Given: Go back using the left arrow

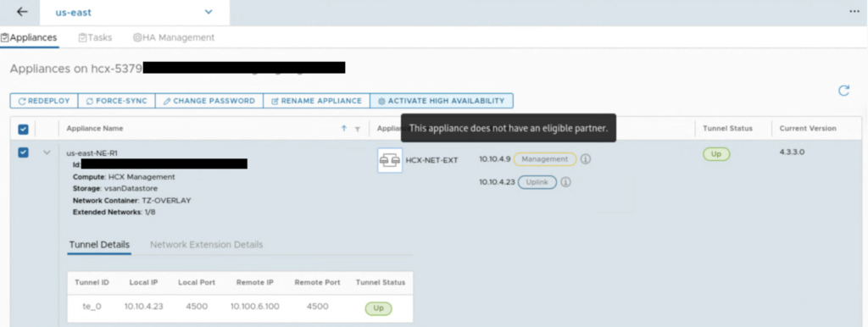Looking at the screenshot, I should tap(21, 12).
